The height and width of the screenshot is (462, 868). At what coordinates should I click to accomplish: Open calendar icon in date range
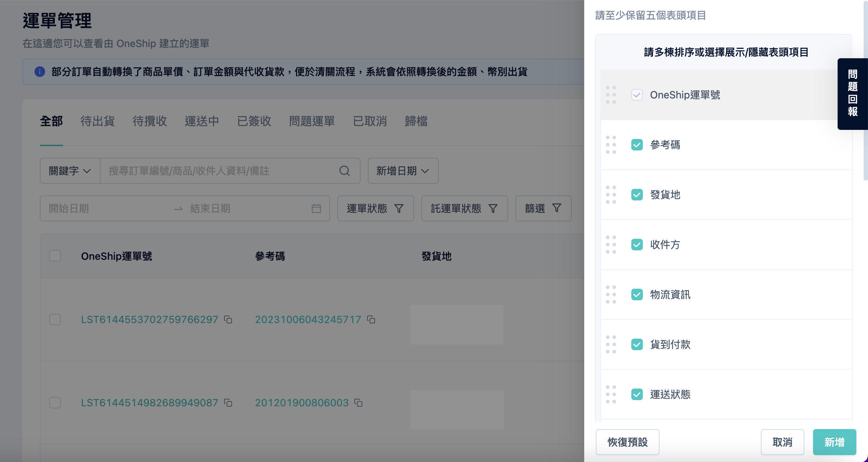click(316, 208)
